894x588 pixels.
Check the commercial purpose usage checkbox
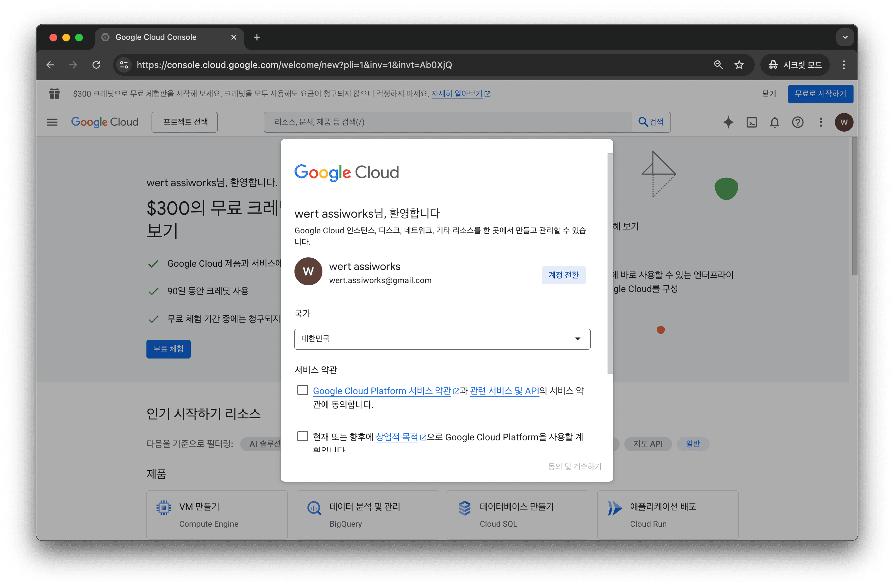(x=302, y=436)
